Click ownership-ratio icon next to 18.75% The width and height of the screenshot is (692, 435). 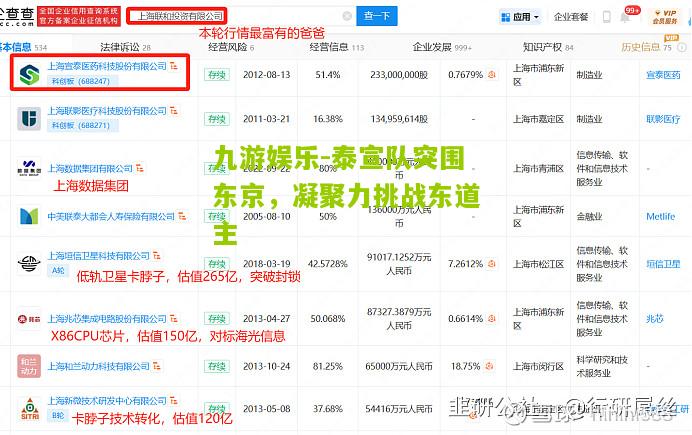(489, 366)
